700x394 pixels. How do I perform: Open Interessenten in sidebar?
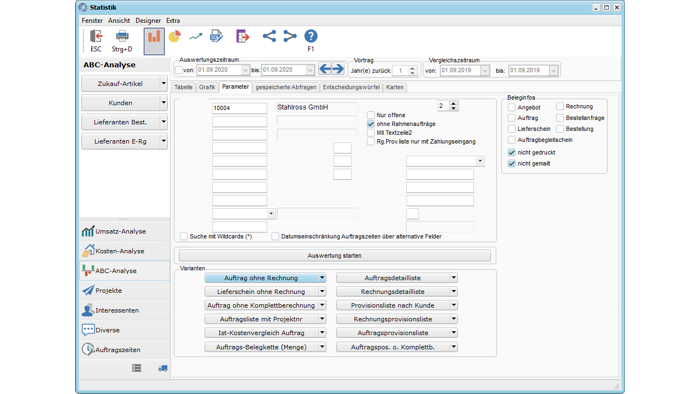[x=125, y=310]
